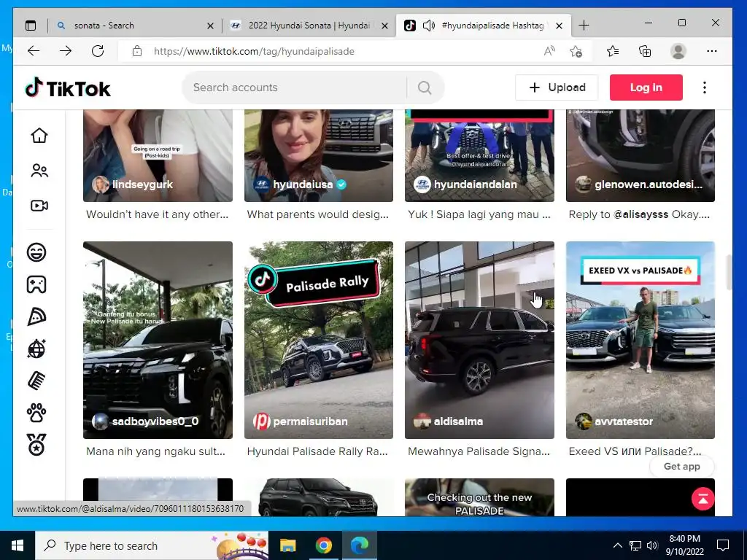Close the 'sonata - Search' tab
Screen dimensions: 747x560
(x=210, y=26)
